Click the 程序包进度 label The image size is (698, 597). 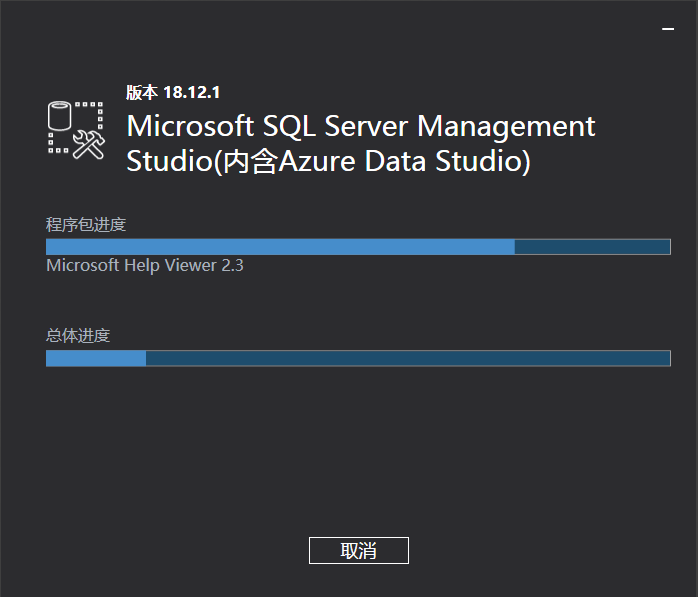(x=86, y=224)
